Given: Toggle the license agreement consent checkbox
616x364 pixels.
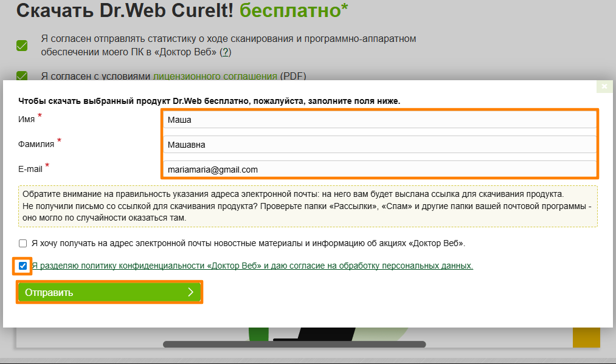Looking at the screenshot, I should pos(22,76).
